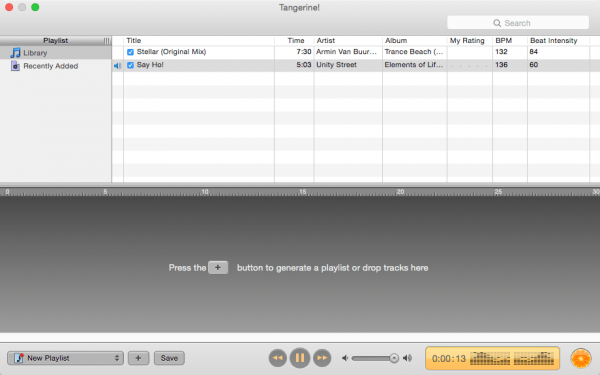Uncheck the Stellar (Original Mix) checkbox
Image resolution: width=600 pixels, height=375 pixels.
click(x=130, y=52)
